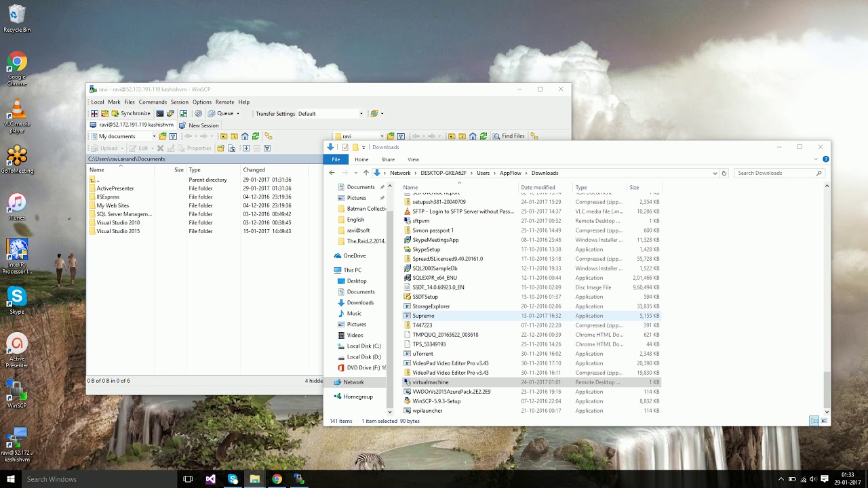Go to remote root directory icon

(x=462, y=136)
